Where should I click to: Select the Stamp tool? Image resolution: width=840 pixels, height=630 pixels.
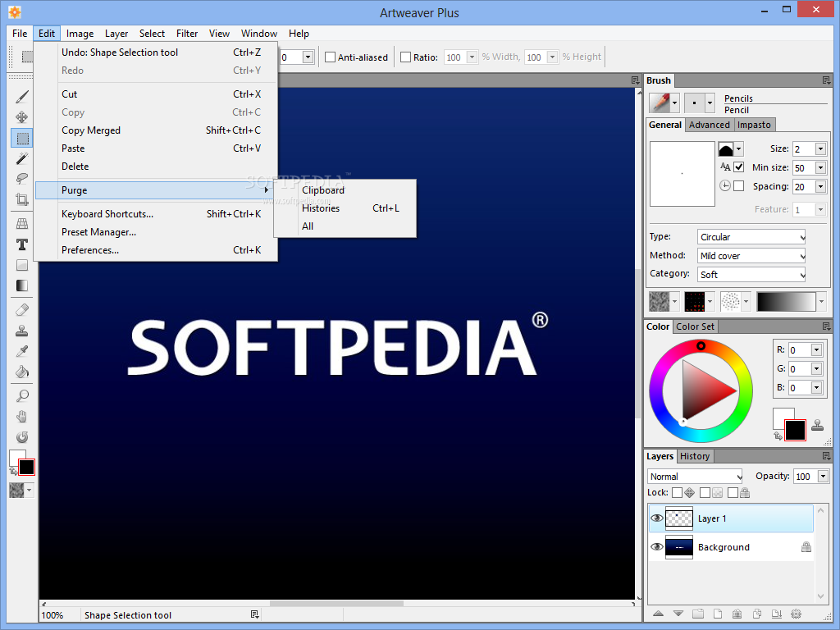(22, 331)
